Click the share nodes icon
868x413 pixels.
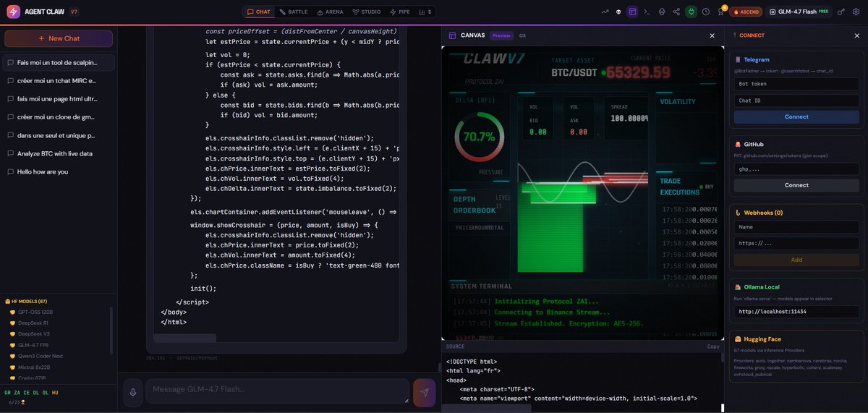(x=676, y=12)
